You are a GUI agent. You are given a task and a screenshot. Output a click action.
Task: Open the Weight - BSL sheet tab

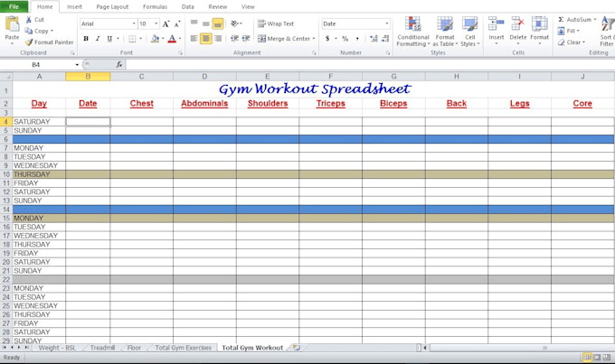(57, 348)
